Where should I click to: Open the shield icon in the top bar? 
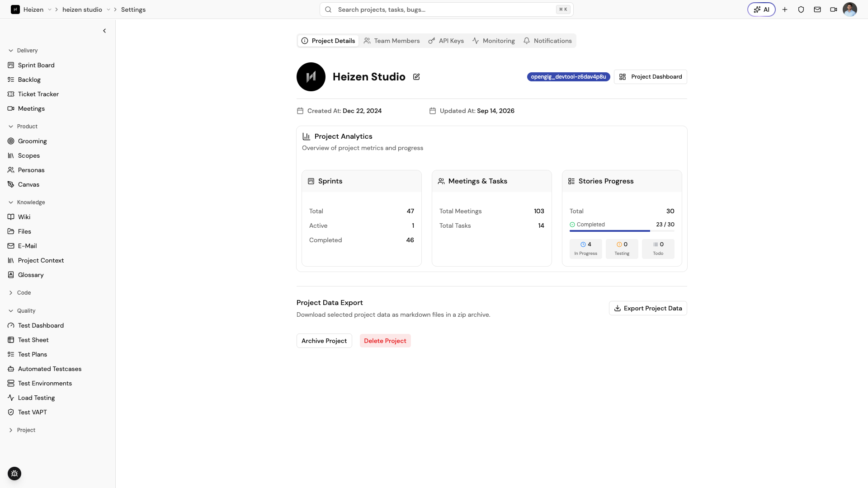tap(801, 9)
